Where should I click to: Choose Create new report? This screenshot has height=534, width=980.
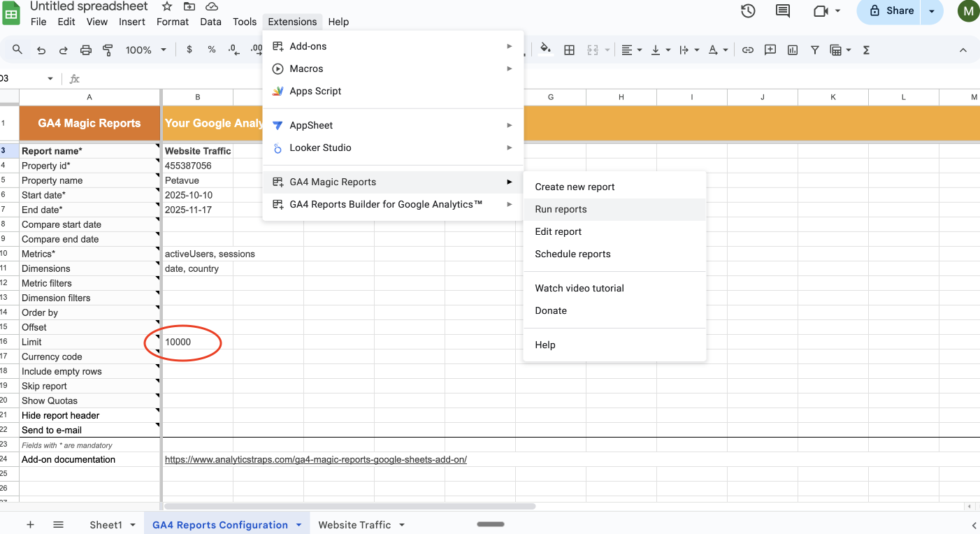[614, 187]
